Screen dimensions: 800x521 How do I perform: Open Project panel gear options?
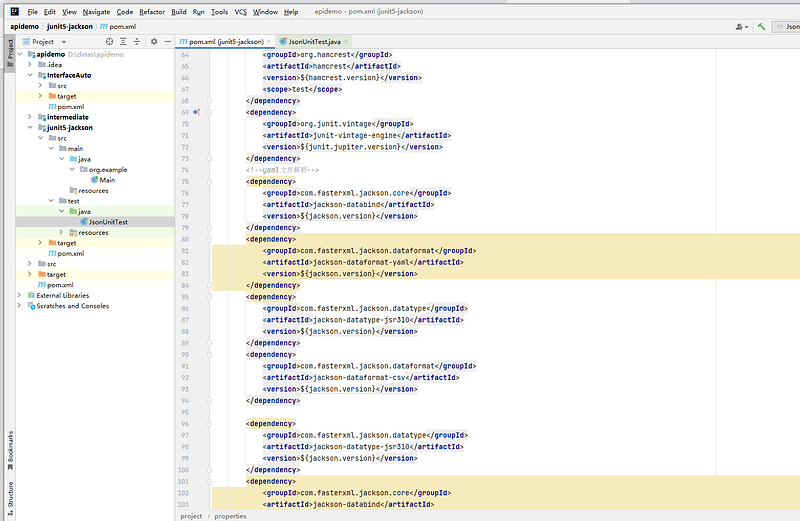pyautogui.click(x=154, y=41)
